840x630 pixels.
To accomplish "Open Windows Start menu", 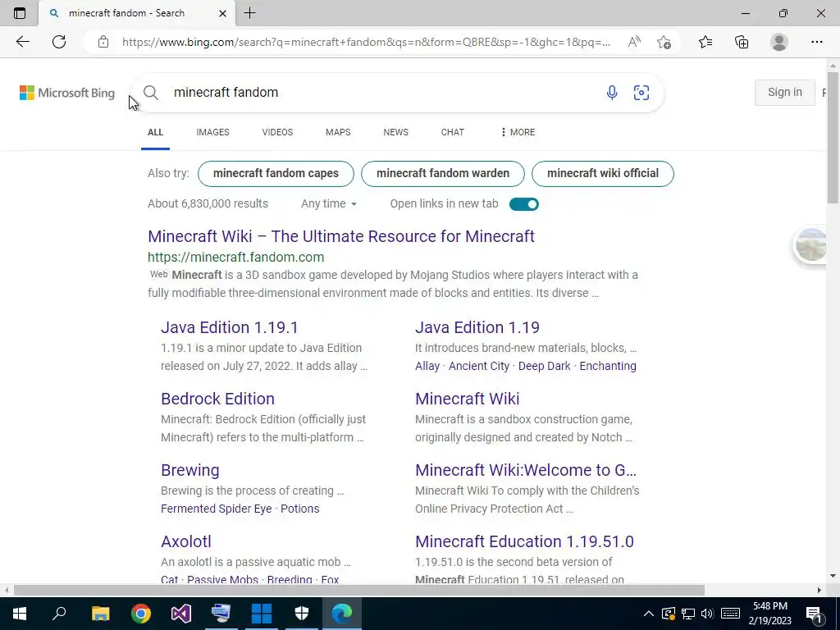I will [x=20, y=614].
